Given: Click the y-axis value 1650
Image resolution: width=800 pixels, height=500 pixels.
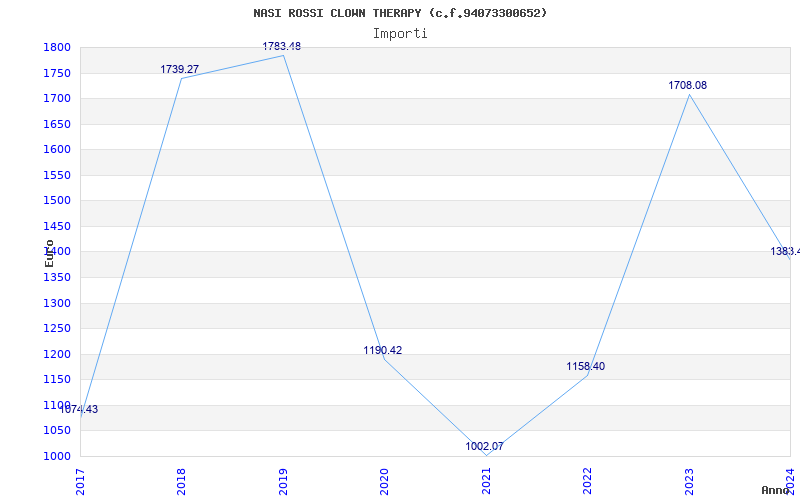Looking at the screenshot, I should 57,124.
